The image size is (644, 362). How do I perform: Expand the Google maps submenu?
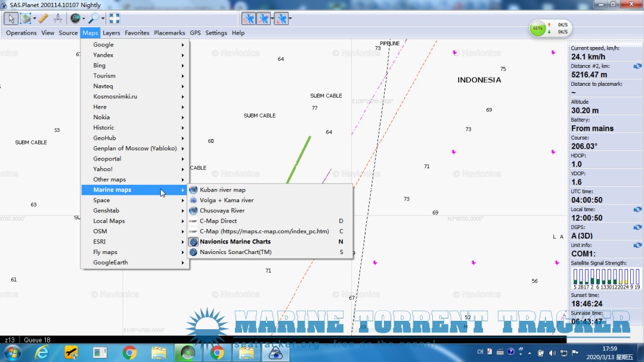(135, 44)
